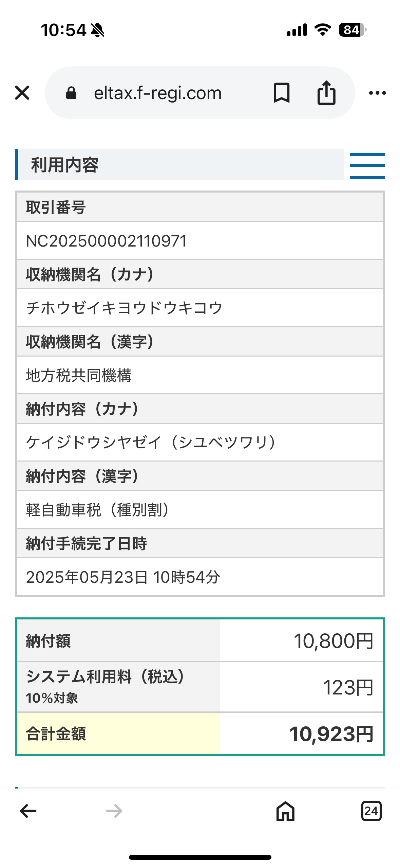Tap the 納付額 amount 10,800円
The height and width of the screenshot is (868, 400).
click(333, 641)
